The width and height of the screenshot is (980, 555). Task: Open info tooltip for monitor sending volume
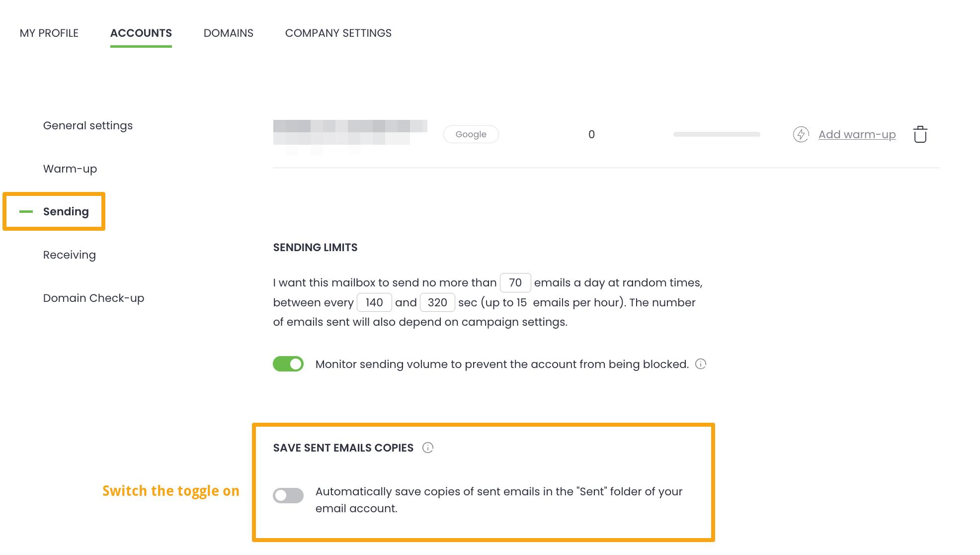coord(701,364)
